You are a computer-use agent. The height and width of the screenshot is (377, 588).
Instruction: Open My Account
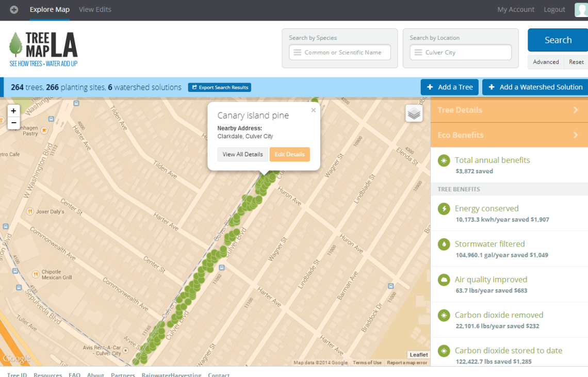(516, 9)
